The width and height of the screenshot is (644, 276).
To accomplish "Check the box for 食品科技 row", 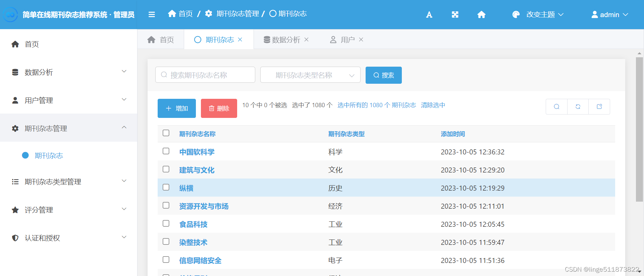I will [x=166, y=223].
